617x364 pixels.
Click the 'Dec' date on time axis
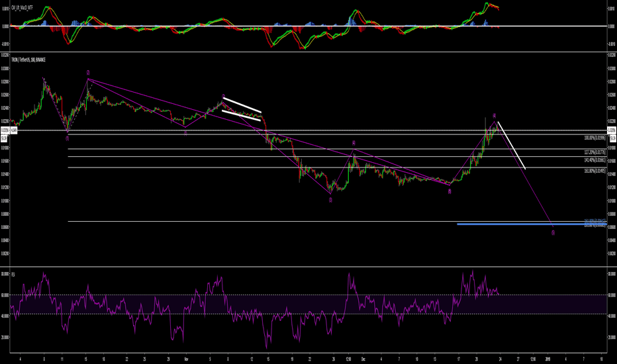tap(363, 359)
